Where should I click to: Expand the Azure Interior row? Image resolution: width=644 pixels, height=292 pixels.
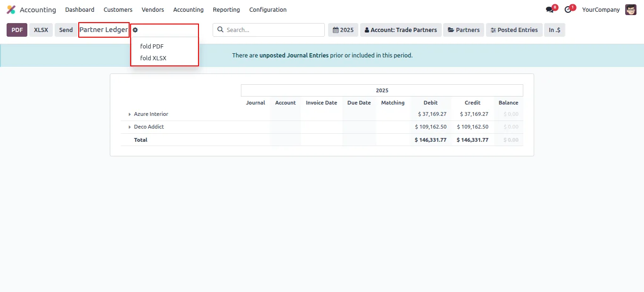tap(130, 114)
